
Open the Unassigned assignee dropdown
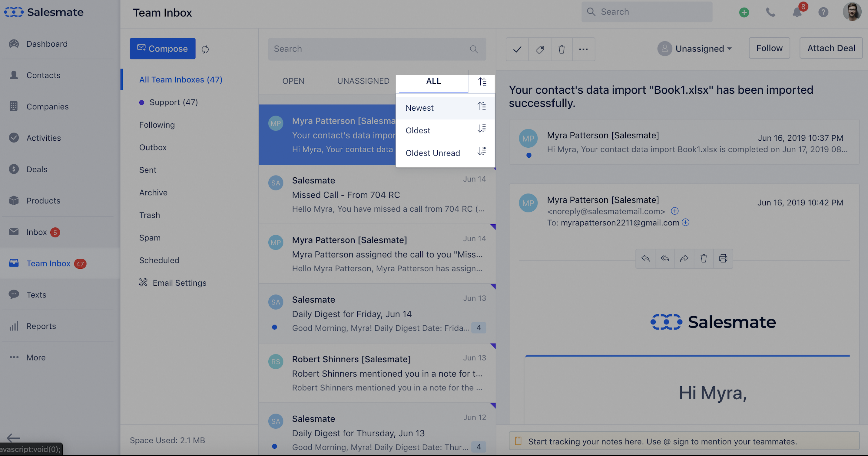point(694,49)
